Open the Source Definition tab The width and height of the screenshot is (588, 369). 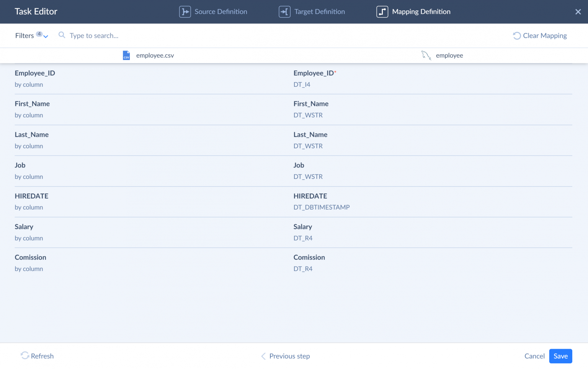tap(220, 12)
